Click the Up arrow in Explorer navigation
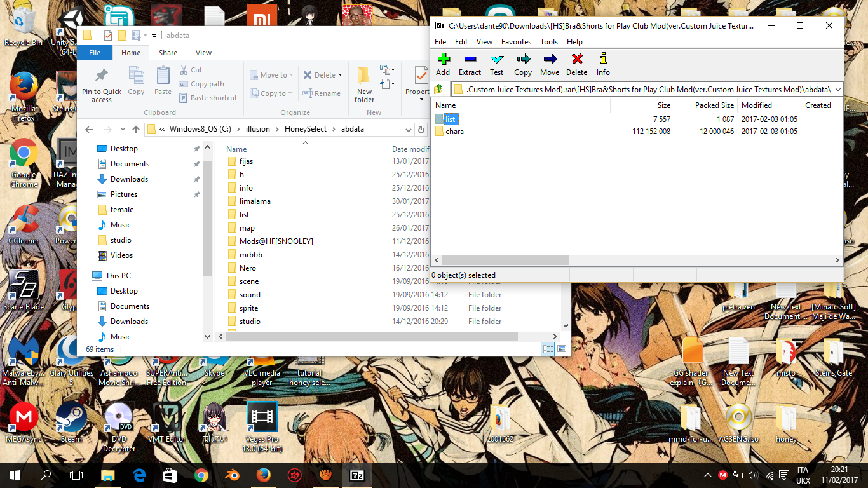The image size is (868, 488). pos(135,129)
